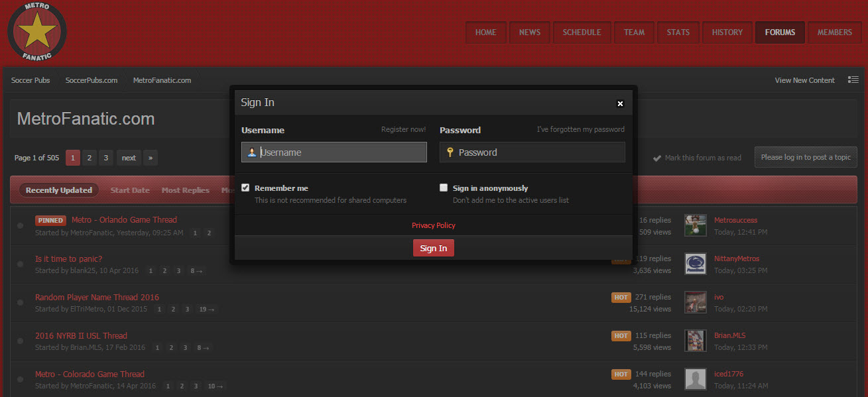The height and width of the screenshot is (397, 868).
Task: Sort topics by Most Replies
Action: (186, 190)
